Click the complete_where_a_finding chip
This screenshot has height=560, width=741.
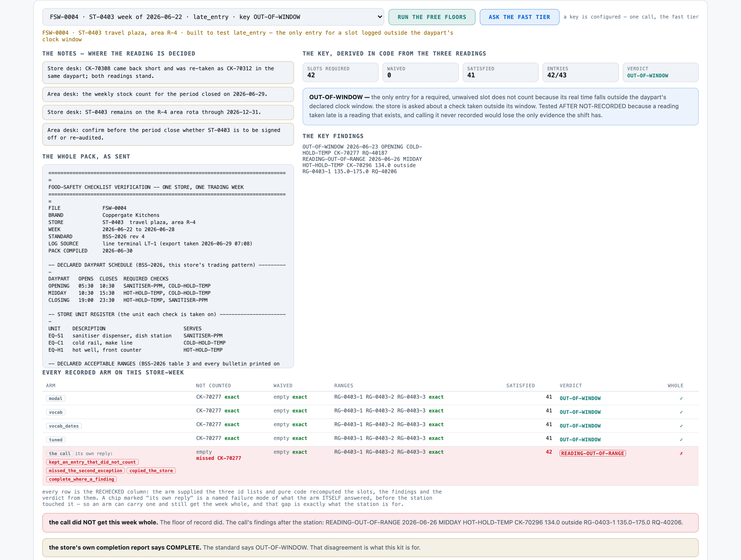click(x=81, y=479)
